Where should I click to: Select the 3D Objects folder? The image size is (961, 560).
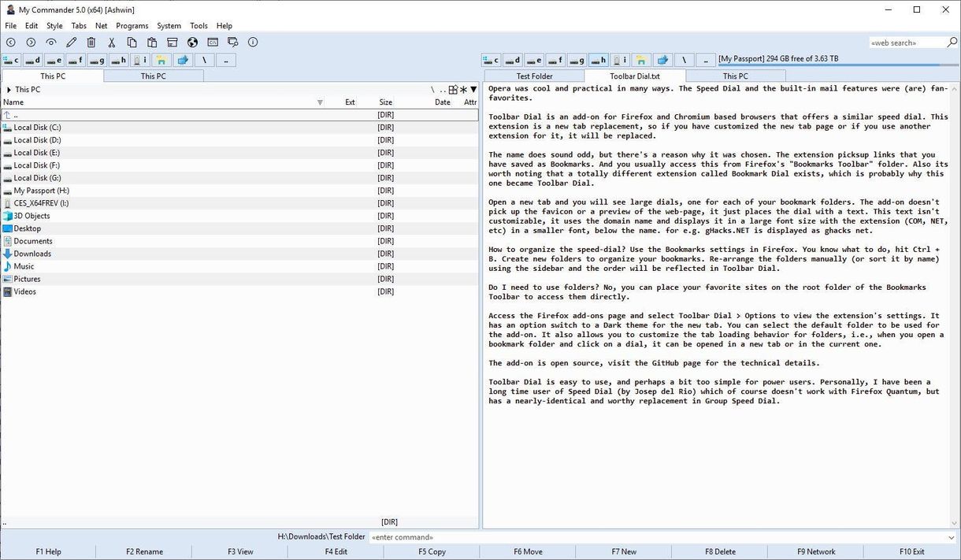tap(239, 216)
